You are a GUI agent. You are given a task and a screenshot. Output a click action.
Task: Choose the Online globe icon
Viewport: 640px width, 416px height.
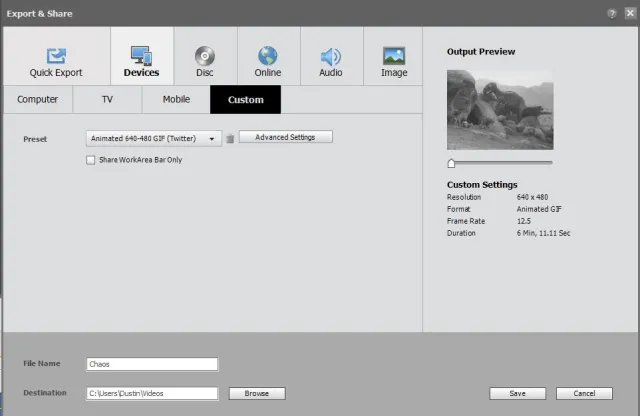[267, 56]
